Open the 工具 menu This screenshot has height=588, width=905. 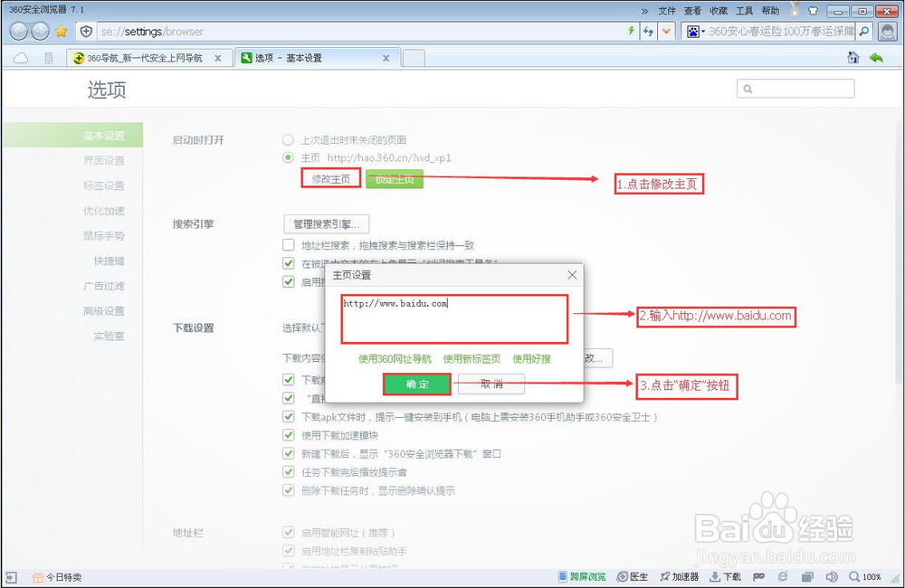pyautogui.click(x=745, y=11)
